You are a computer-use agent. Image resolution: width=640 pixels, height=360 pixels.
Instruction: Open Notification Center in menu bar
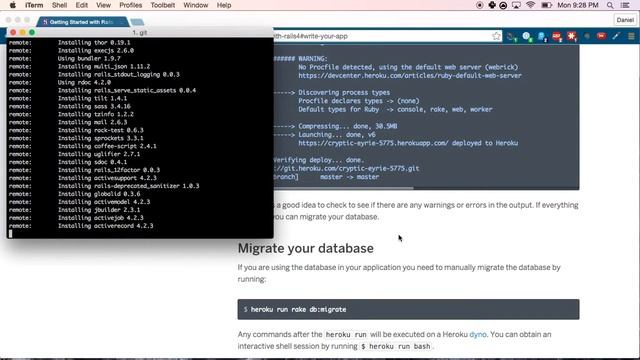tap(625, 5)
